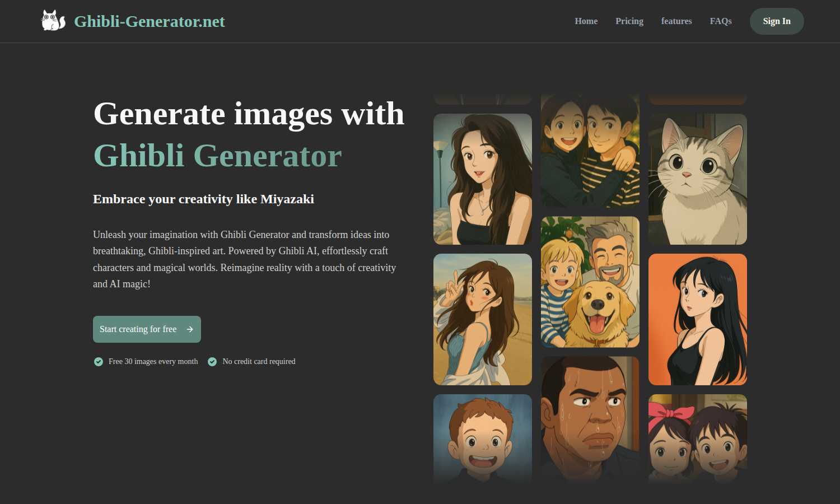This screenshot has width=840, height=504.
Task: Open the laughing red-haired boy thumbnail
Action: 483,438
